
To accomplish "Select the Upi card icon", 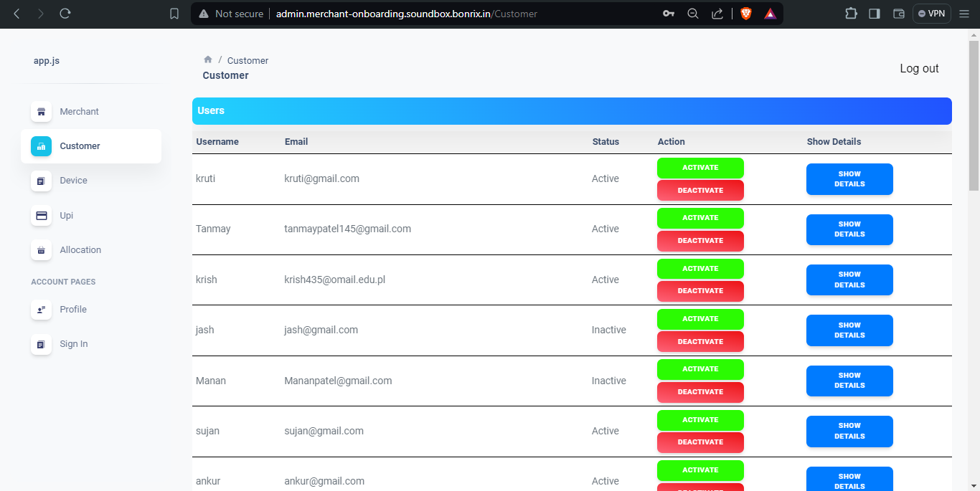I will coord(41,215).
